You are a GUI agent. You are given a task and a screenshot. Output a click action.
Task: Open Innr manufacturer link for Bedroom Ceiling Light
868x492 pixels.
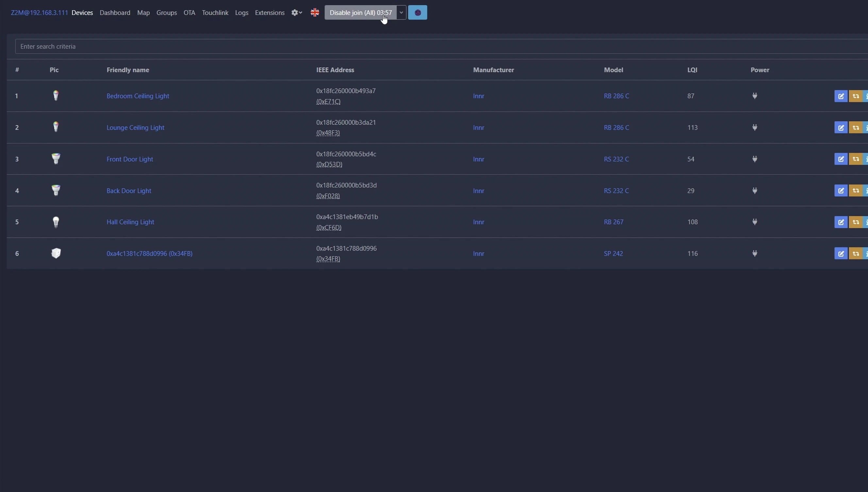click(x=478, y=96)
